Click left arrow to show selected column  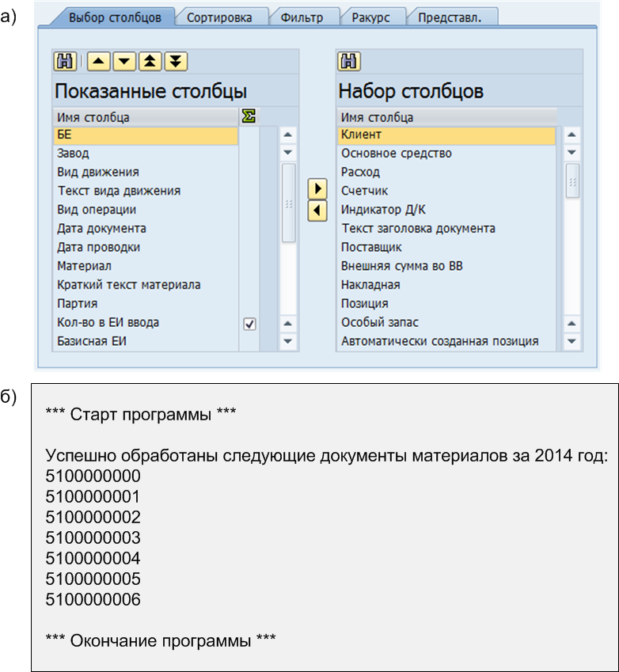point(317,211)
